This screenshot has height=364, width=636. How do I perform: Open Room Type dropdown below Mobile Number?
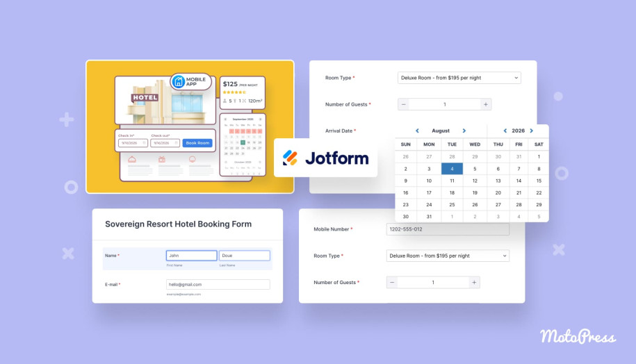(x=448, y=256)
